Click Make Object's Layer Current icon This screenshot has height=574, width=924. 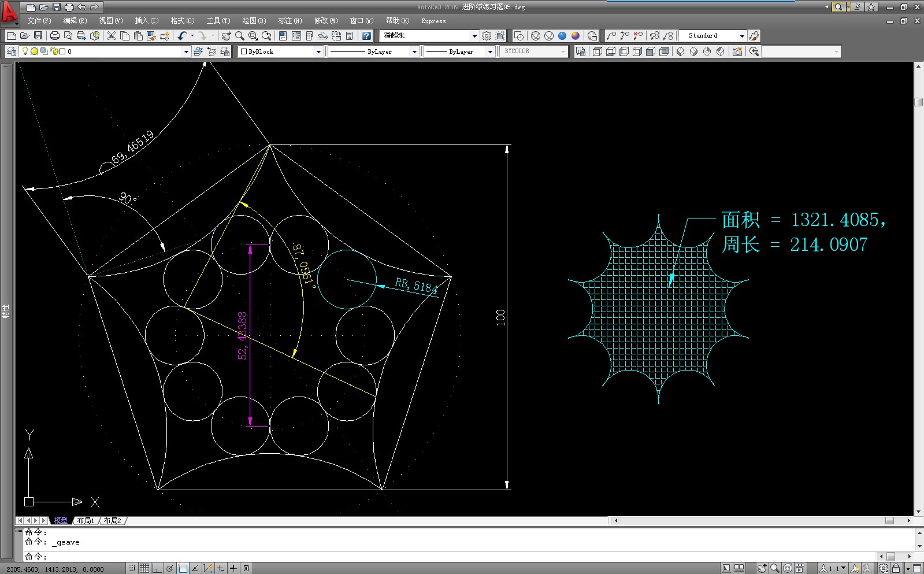click(x=198, y=51)
